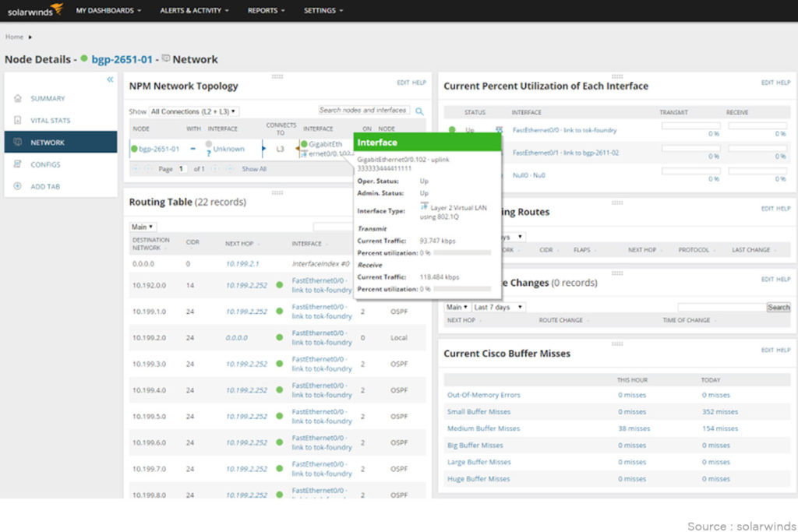This screenshot has width=798, height=532.
Task: Expand the Home breadcrumb arrow
Action: click(x=30, y=37)
